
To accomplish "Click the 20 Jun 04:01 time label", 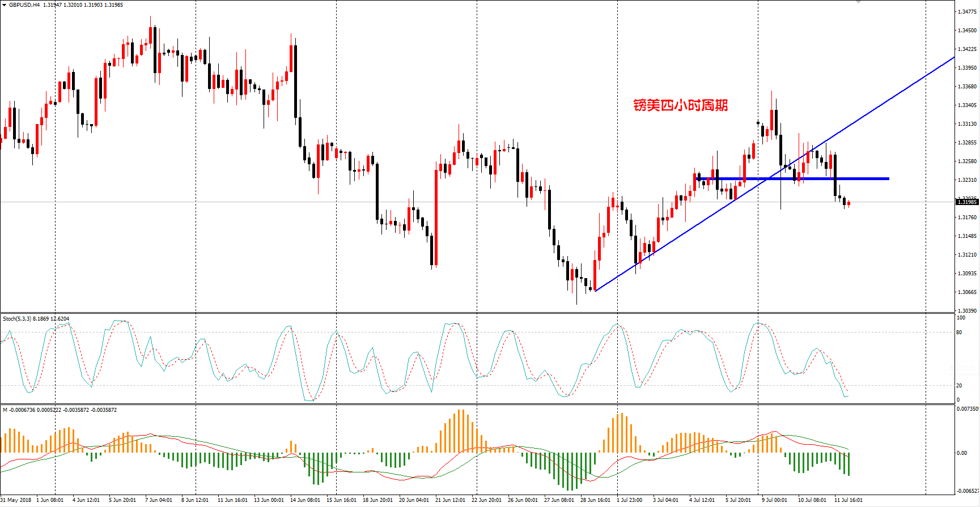I will coord(414,500).
